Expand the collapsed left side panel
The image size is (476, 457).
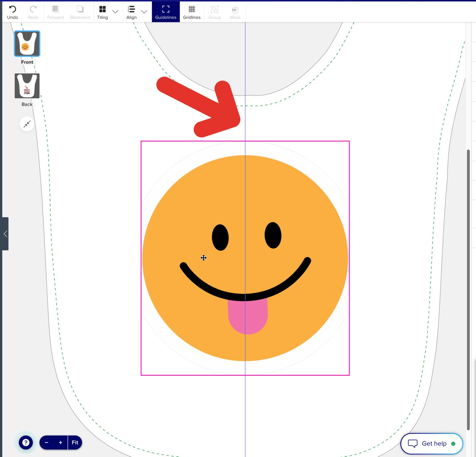tap(5, 234)
